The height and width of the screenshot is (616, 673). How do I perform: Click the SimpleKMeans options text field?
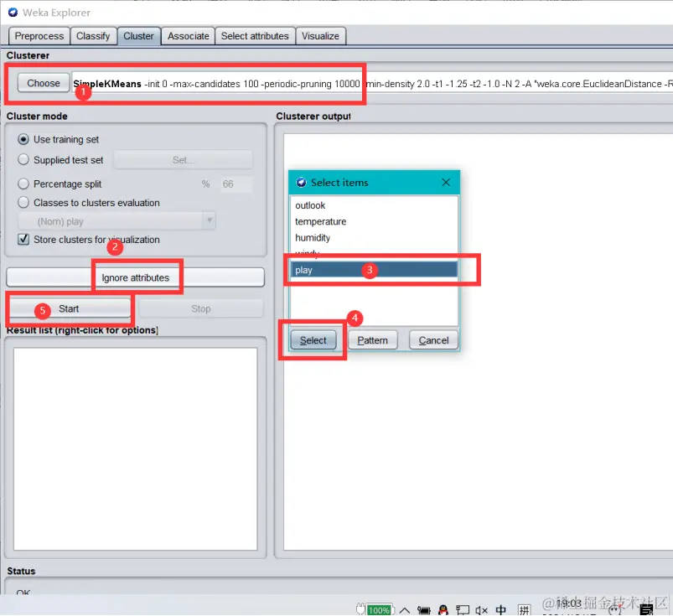pyautogui.click(x=371, y=84)
